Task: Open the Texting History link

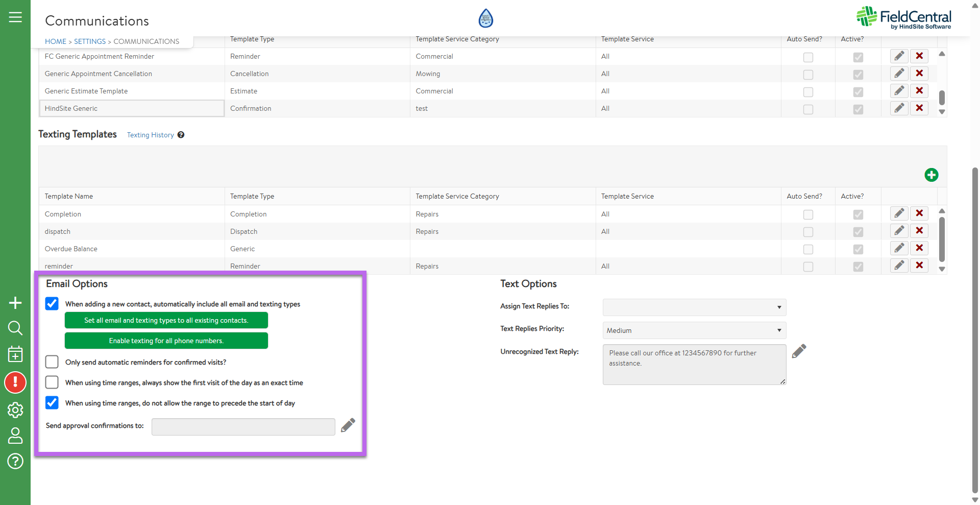Action: point(150,135)
